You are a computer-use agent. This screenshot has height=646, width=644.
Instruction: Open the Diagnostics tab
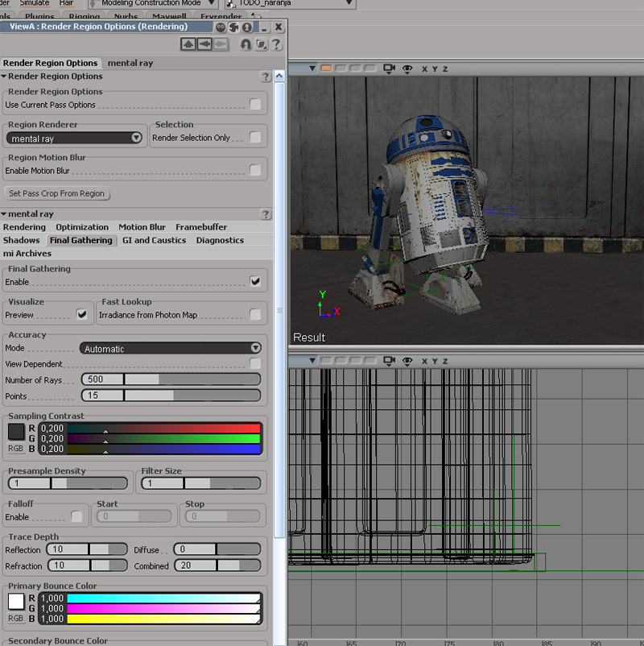pos(220,240)
